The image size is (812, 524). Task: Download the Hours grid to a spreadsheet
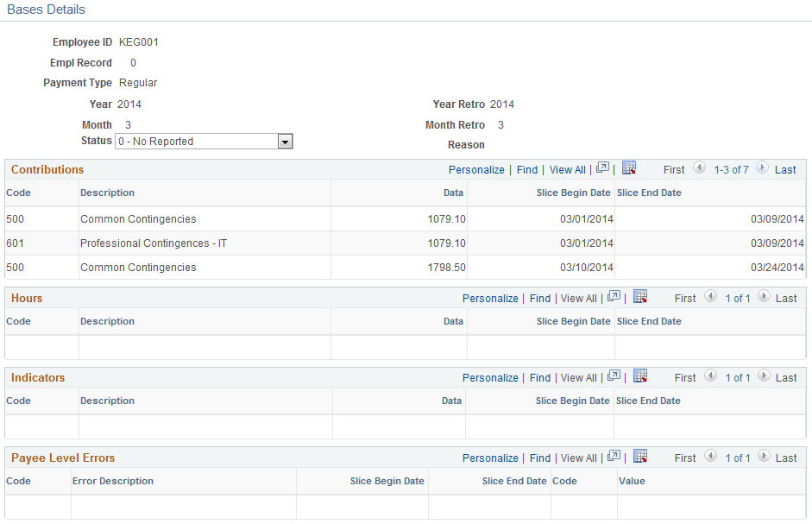coord(640,296)
